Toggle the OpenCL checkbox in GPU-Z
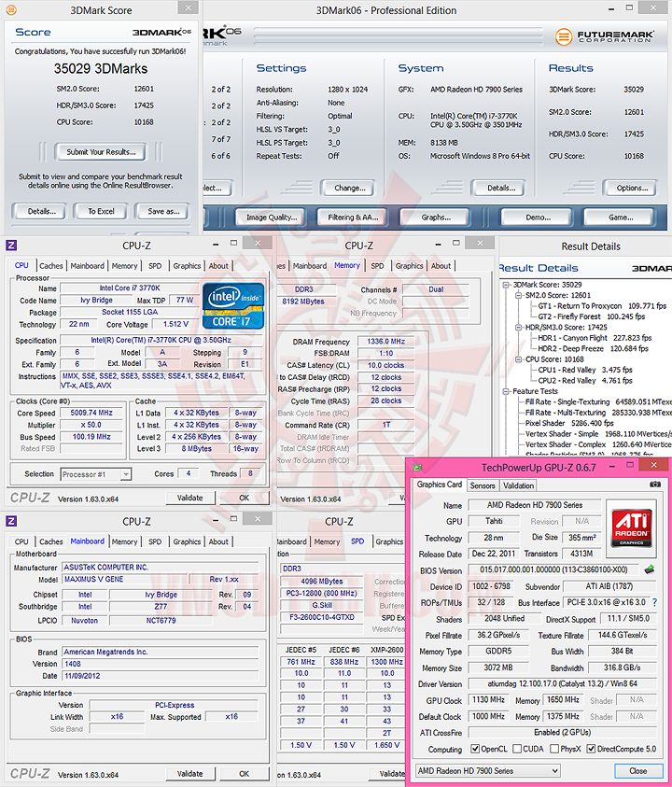 click(475, 749)
